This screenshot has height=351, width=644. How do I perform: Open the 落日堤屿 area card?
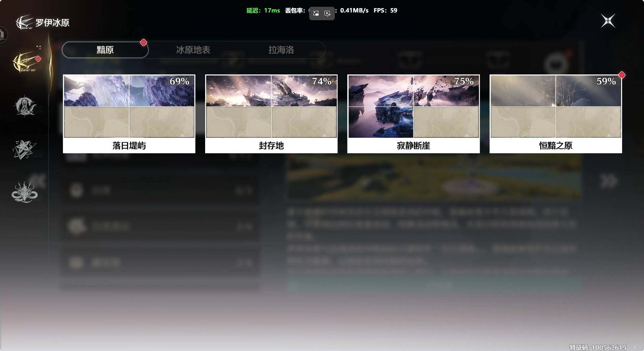(129, 114)
